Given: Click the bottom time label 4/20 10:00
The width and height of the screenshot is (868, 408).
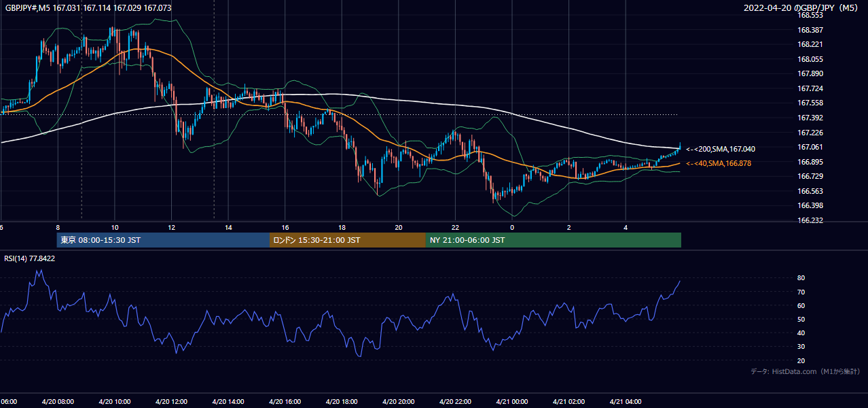Looking at the screenshot, I should pos(114,401).
